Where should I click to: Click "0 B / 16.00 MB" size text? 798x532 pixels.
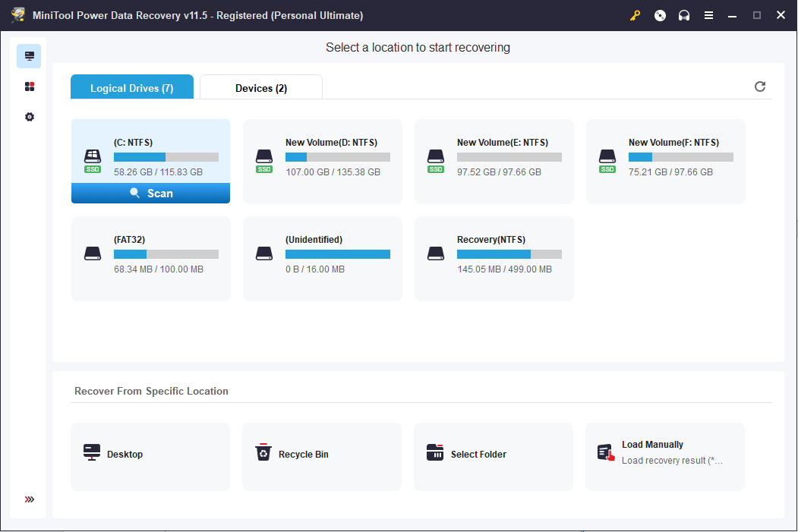point(315,269)
